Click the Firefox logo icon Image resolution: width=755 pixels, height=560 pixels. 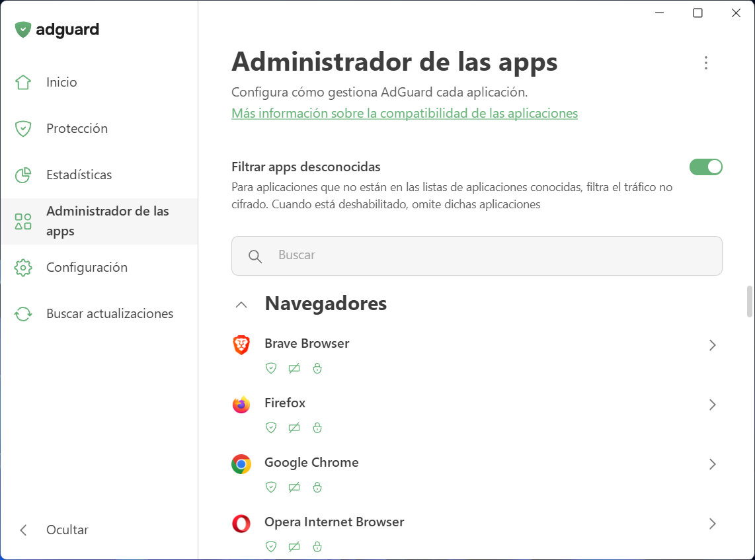pos(241,405)
